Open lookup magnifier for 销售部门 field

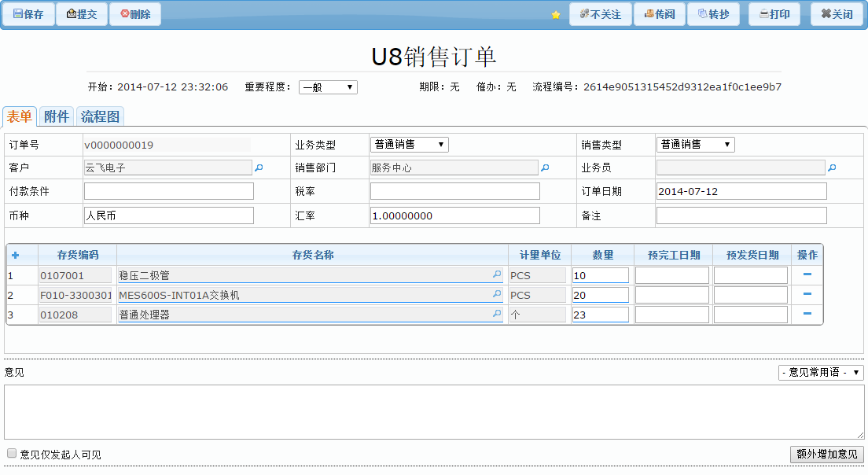pyautogui.click(x=545, y=168)
